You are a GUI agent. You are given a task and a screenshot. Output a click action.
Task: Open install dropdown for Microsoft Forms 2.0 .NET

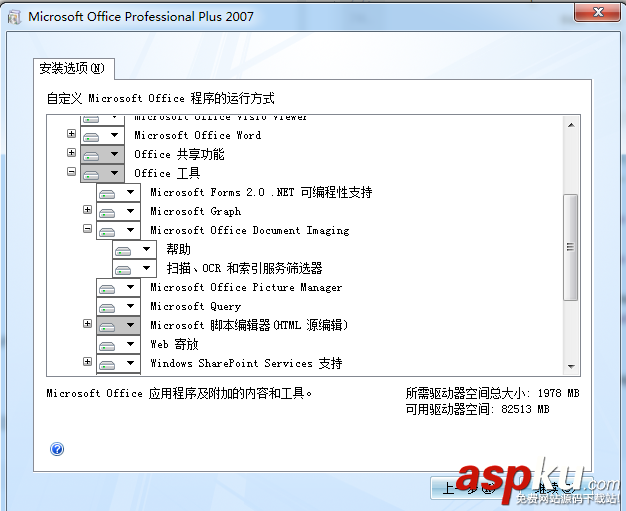point(118,192)
